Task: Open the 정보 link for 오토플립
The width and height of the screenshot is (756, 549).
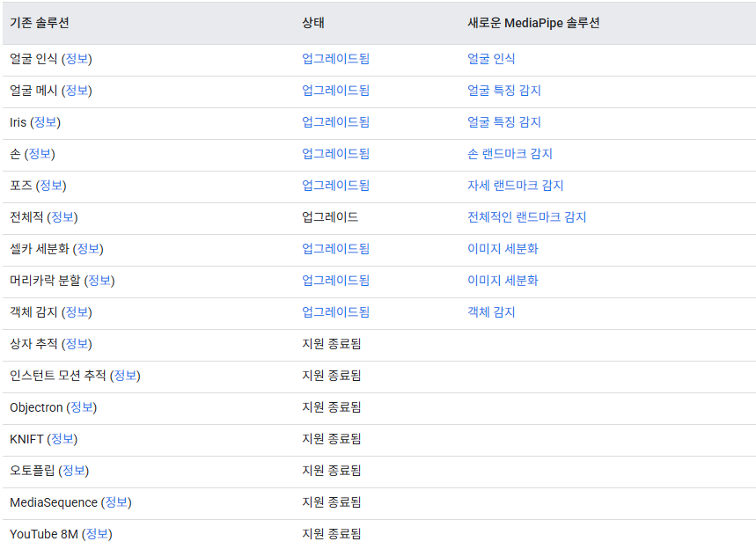Action: click(74, 471)
